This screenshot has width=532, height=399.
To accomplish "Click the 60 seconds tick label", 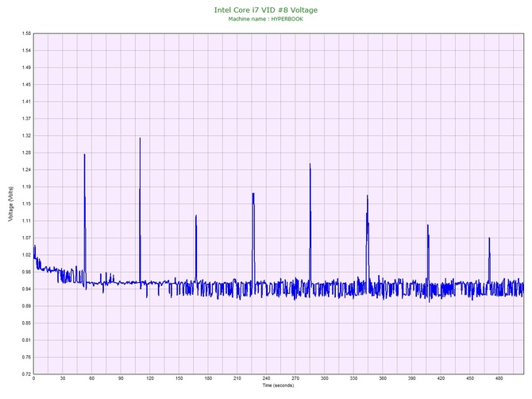I will pyautogui.click(x=91, y=378).
